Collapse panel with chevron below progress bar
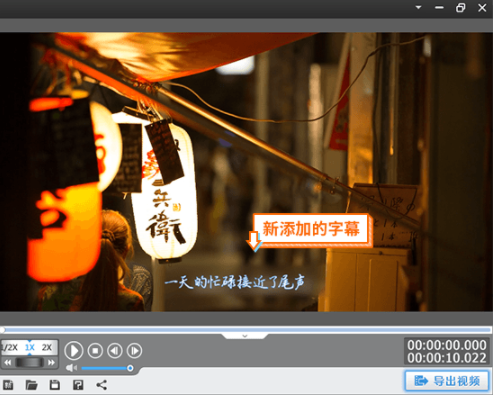This screenshot has height=401, width=496. pos(245,336)
